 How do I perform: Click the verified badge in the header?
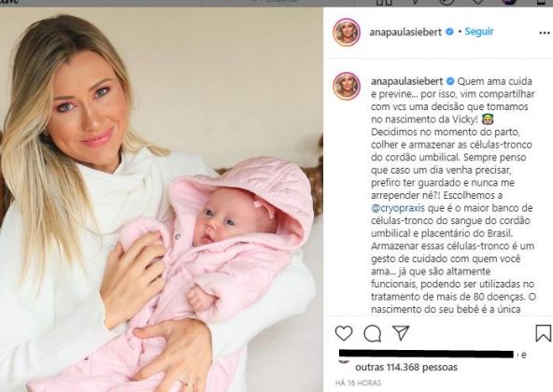click(449, 32)
